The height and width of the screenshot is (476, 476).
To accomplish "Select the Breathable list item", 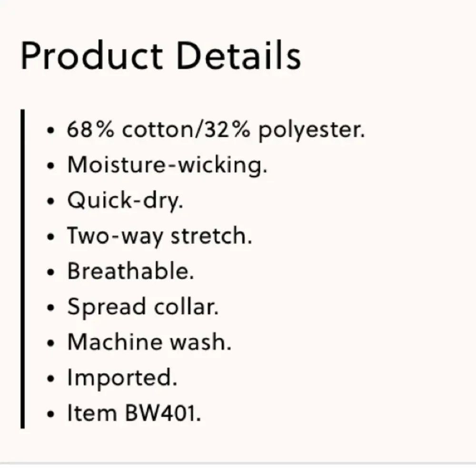I will coord(130,271).
